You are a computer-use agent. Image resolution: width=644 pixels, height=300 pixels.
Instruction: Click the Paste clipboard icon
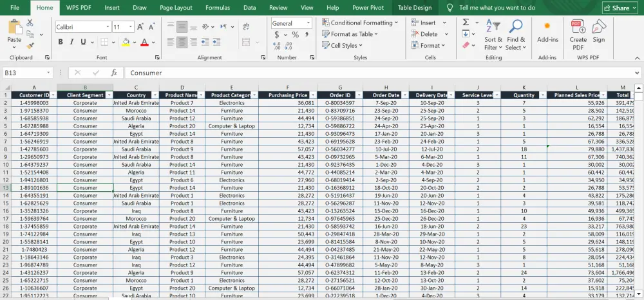pos(15,26)
